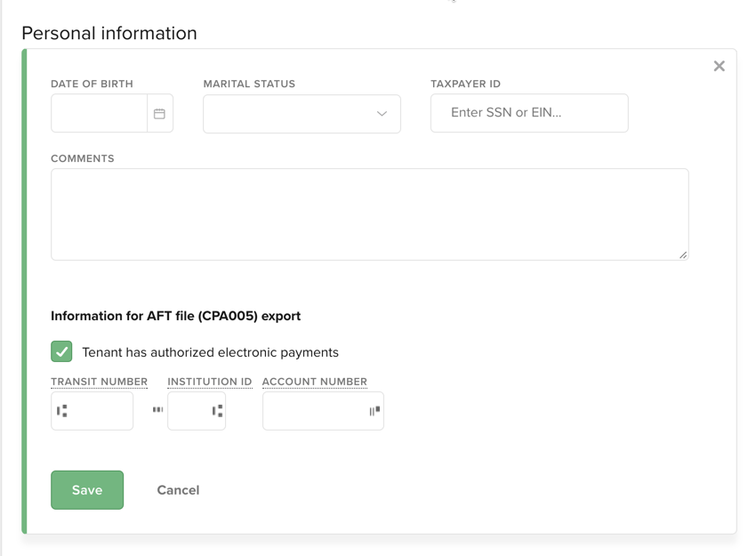Click the dotted-underlined INSTITUTION ID label
Image resolution: width=756 pixels, height=556 pixels.
pyautogui.click(x=209, y=381)
